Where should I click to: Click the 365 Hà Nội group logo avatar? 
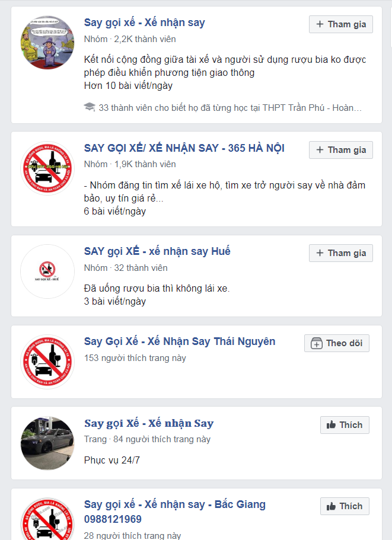pyautogui.click(x=47, y=168)
